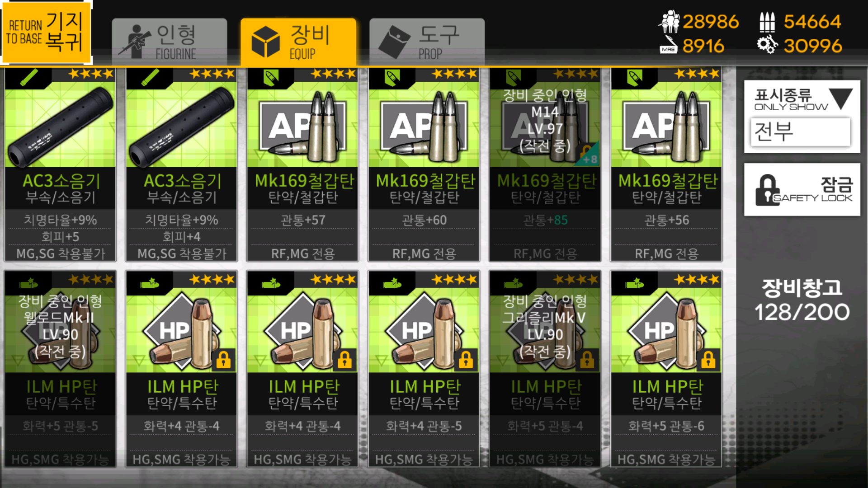This screenshot has width=868, height=488.
Task: Click the manpower resource icon at top
Action: [x=669, y=21]
